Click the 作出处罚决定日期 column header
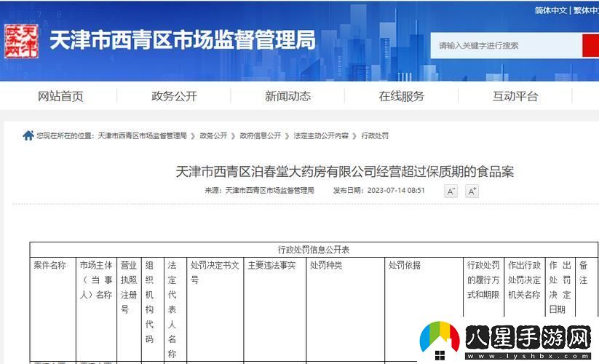 pos(560,288)
